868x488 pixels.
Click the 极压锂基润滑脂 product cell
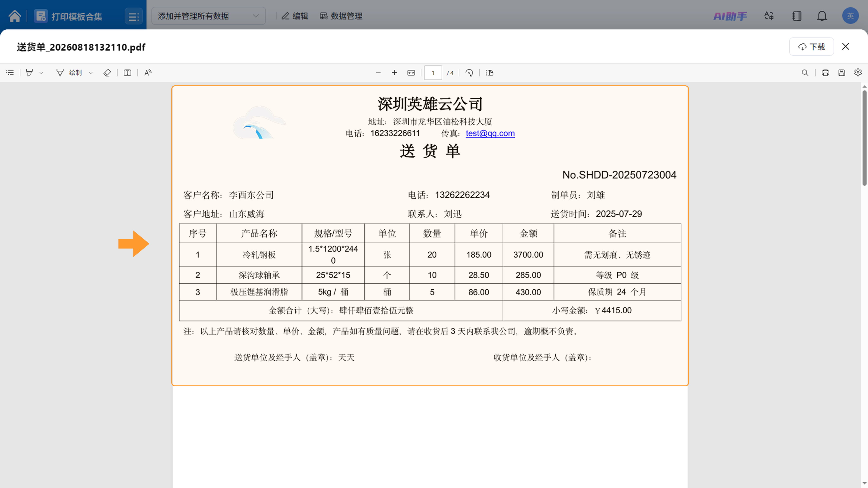tap(259, 292)
